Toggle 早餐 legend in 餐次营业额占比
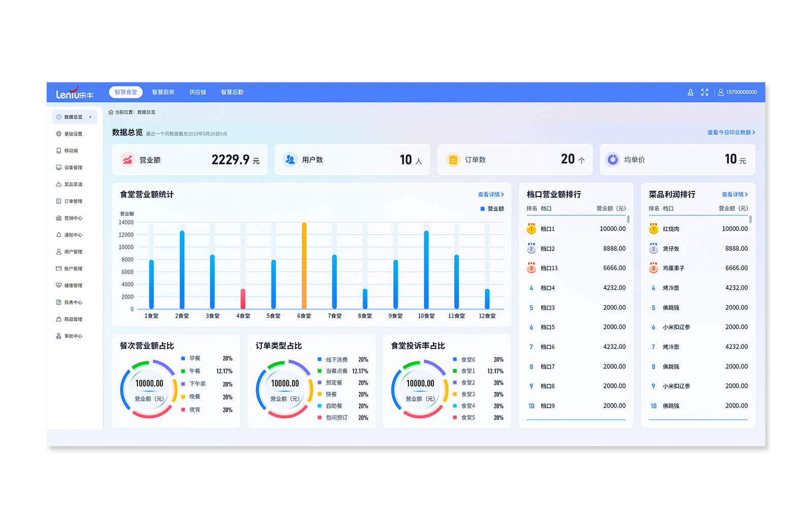The width and height of the screenshot is (812, 528). pyautogui.click(x=191, y=358)
